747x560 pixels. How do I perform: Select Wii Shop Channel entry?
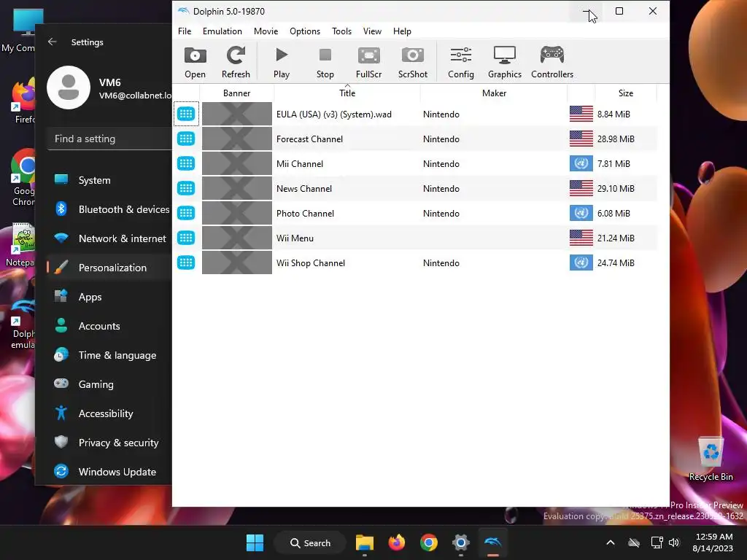point(415,262)
